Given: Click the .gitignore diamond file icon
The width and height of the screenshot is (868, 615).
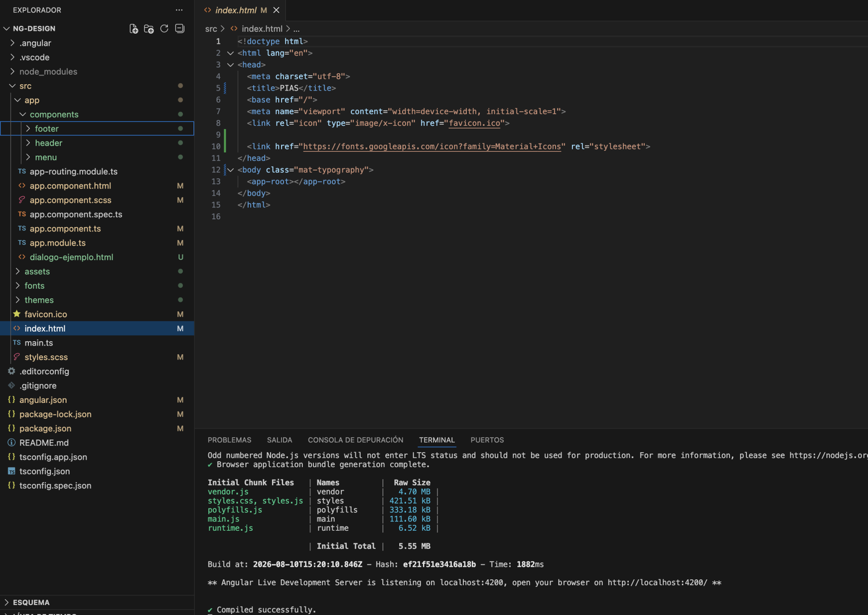Looking at the screenshot, I should [x=11, y=386].
